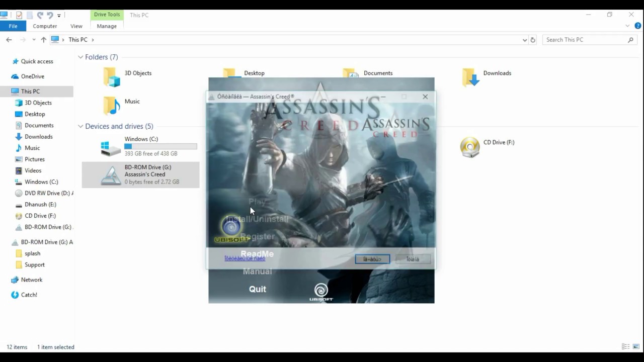This screenshot has width=644, height=362.
Task: Click the blue link in installer dialog
Action: [x=245, y=258]
